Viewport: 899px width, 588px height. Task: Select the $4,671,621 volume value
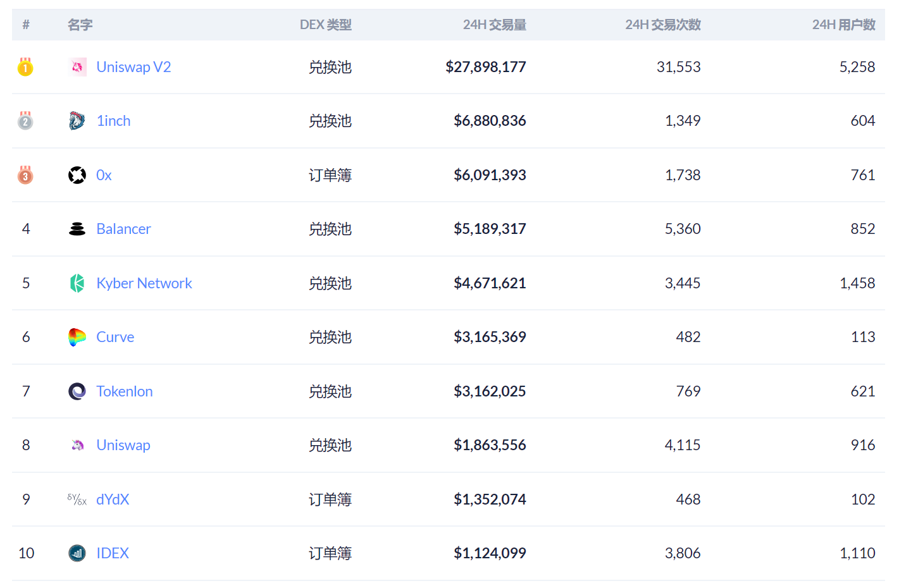click(490, 283)
